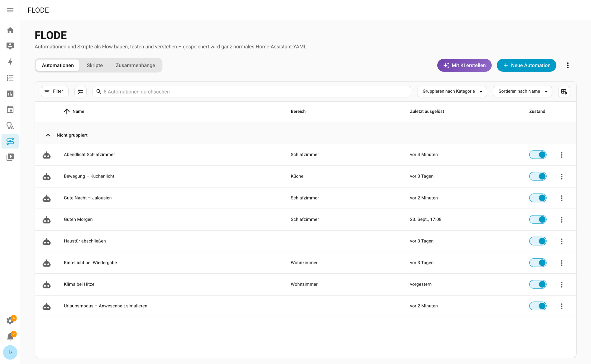Screen dimensions: 591x364
Task: Go to the Home overview icon in sidebar
Action: pyautogui.click(x=10, y=30)
